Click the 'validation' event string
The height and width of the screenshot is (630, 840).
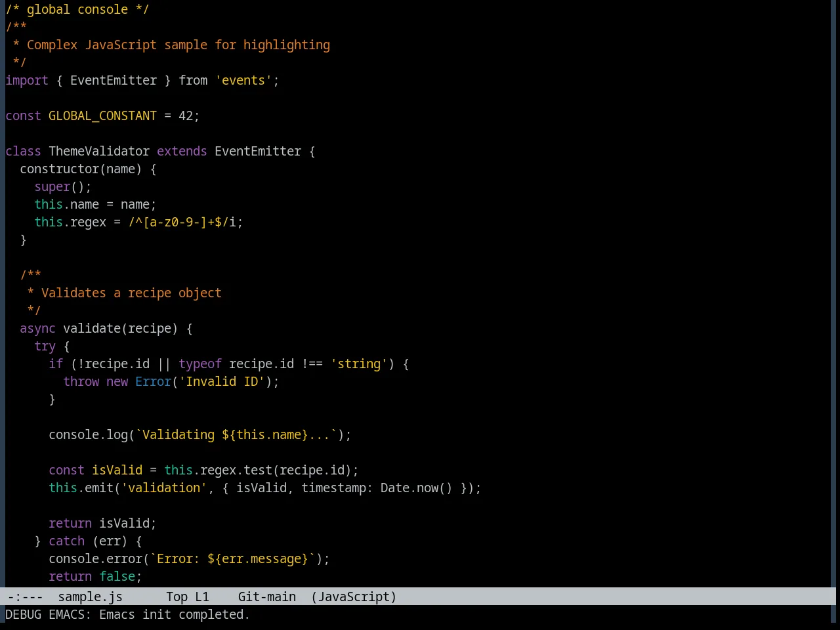pyautogui.click(x=164, y=488)
